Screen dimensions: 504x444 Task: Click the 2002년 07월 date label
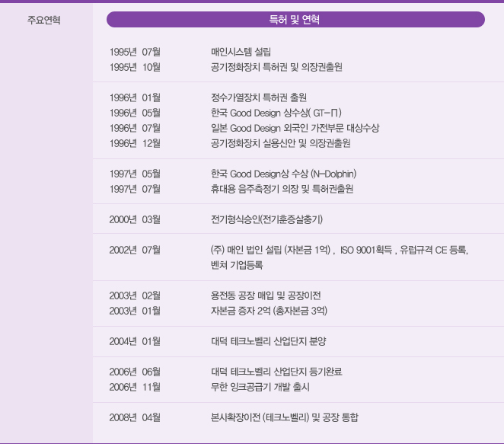point(135,250)
